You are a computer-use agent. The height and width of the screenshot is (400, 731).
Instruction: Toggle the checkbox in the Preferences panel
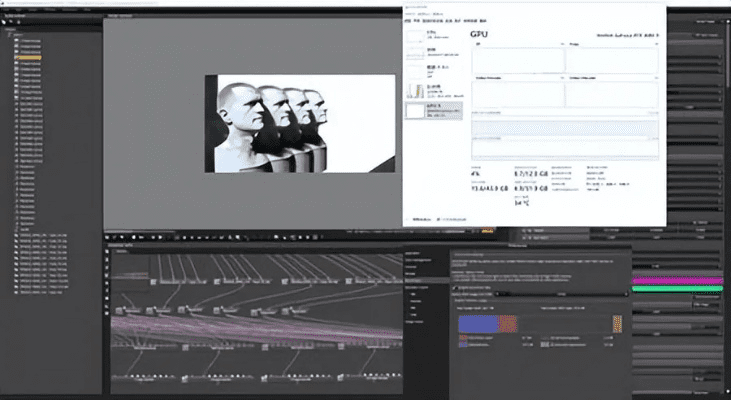[457, 287]
